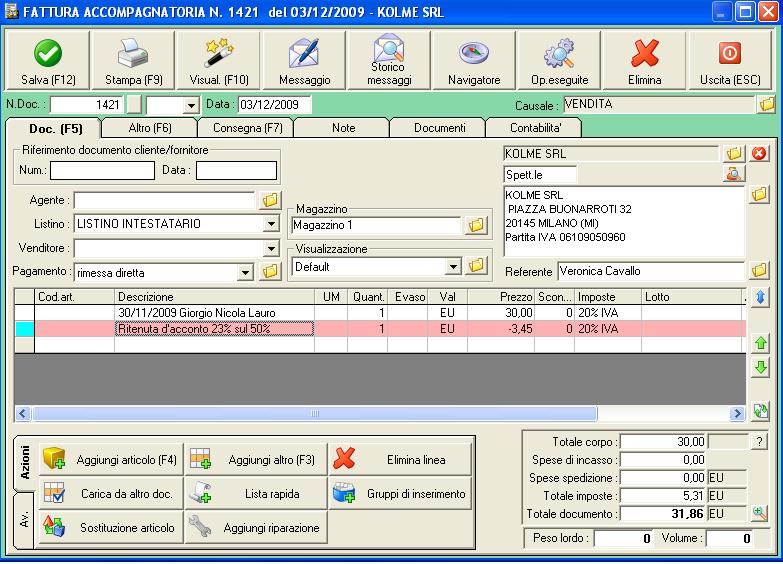Image resolution: width=783 pixels, height=564 pixels.
Task: Move row up with green up arrow
Action: [x=761, y=344]
